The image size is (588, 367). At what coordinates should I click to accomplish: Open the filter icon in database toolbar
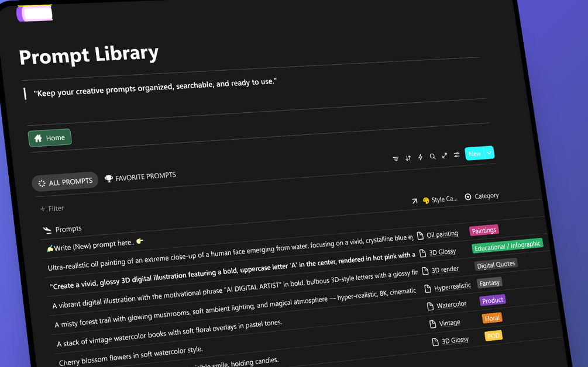pos(396,159)
